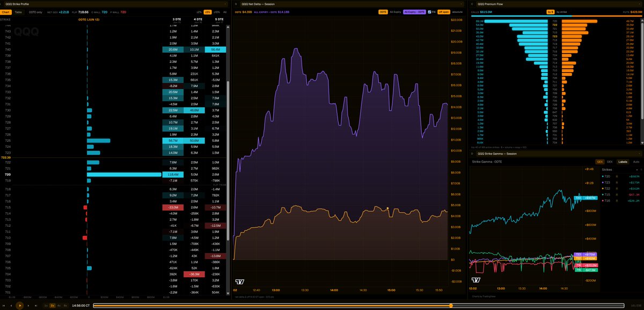The width and height of the screenshot is (644, 310).
Task: Switch Strike Profile to Chart view
Action: [5, 12]
